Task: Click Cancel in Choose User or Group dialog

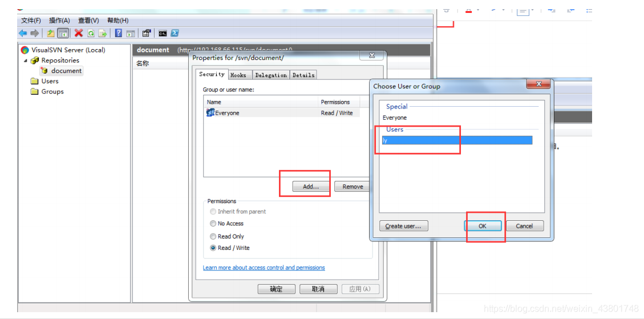Action: 524,225
